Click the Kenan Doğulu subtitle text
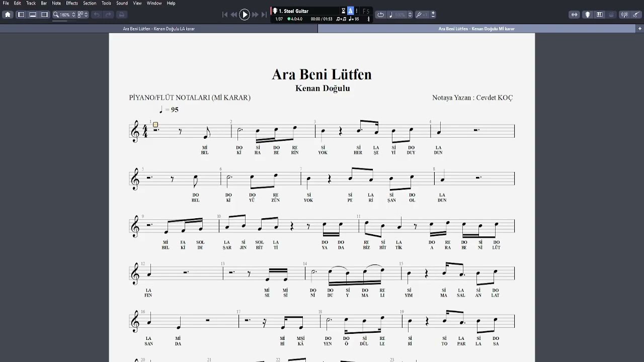The image size is (644, 362). click(x=323, y=88)
